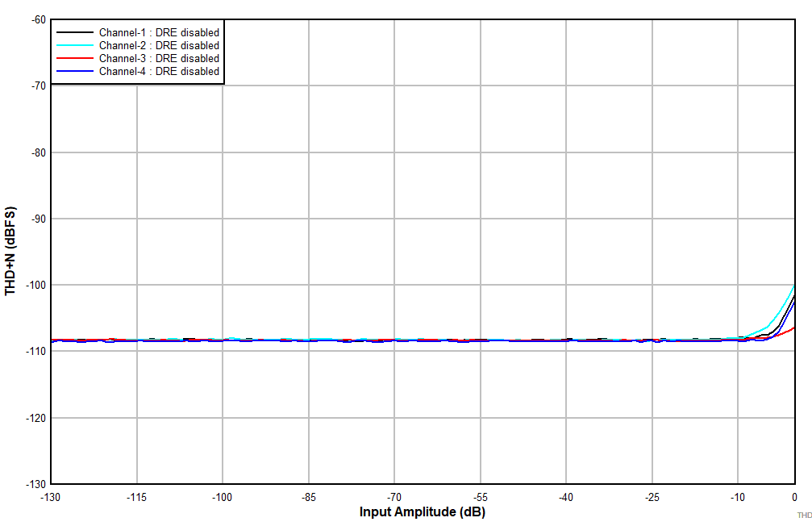Select the legend box
This screenshot has height=526, width=812.
tap(139, 52)
